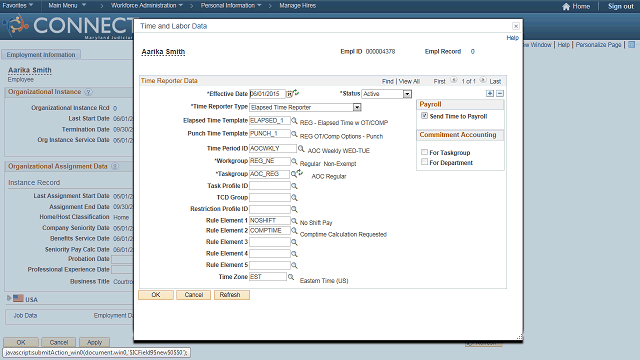Image resolution: width=640 pixels, height=360 pixels.
Task: Click Cancel on the background Employment page
Action: [59, 342]
